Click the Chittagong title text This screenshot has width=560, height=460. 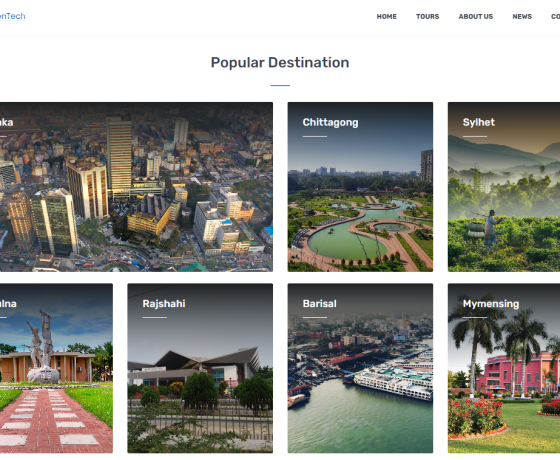(330, 122)
